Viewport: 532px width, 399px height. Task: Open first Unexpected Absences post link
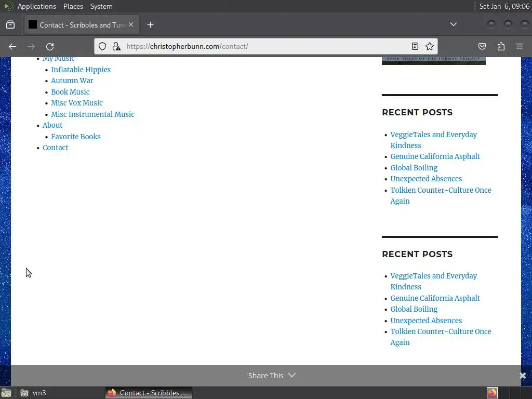pyautogui.click(x=426, y=179)
